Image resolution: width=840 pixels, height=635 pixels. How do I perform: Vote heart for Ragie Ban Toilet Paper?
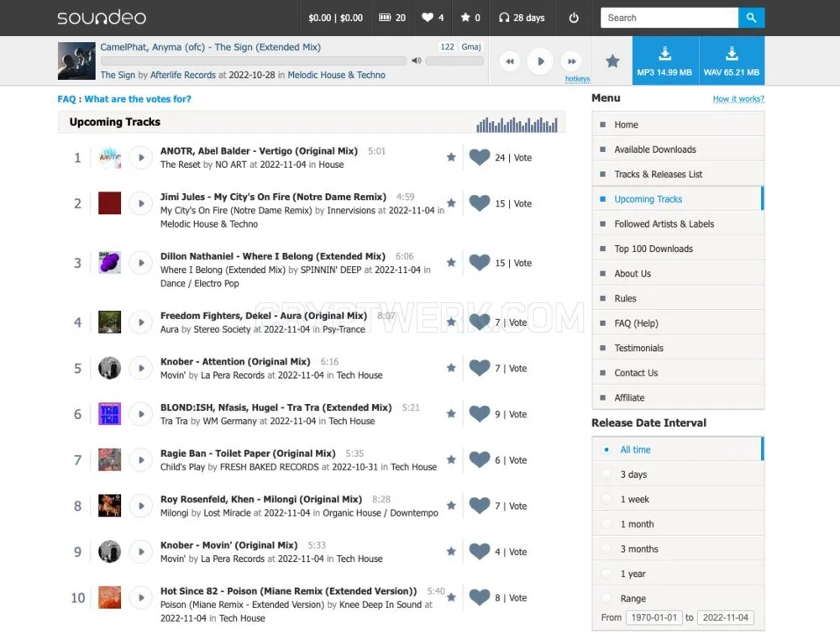point(480,459)
